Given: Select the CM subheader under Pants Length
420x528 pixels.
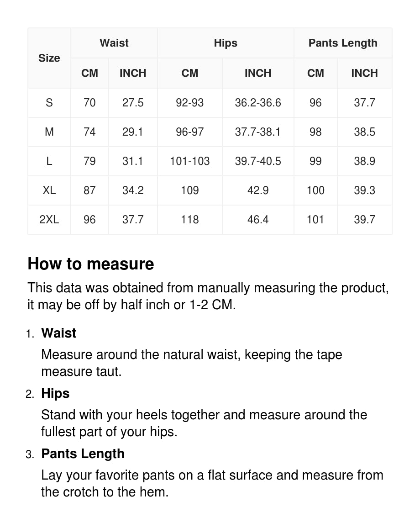Looking at the screenshot, I should click(315, 73).
